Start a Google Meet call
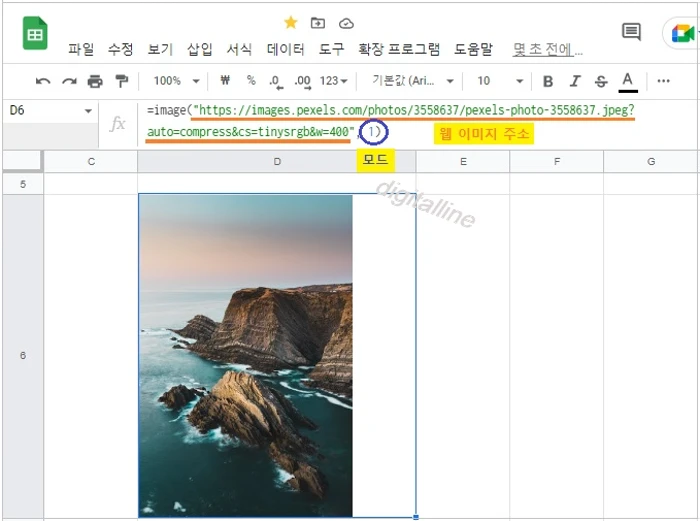The height and width of the screenshot is (521, 700). pos(683,33)
